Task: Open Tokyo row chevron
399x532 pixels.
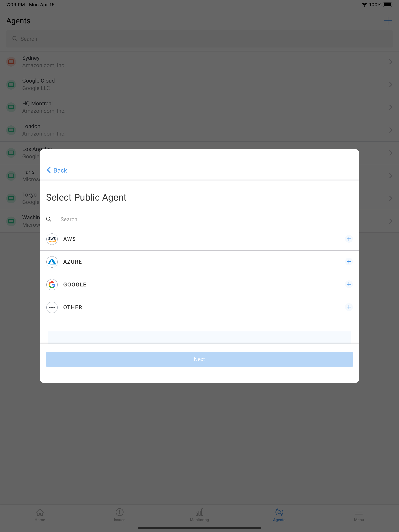Action: (391, 198)
